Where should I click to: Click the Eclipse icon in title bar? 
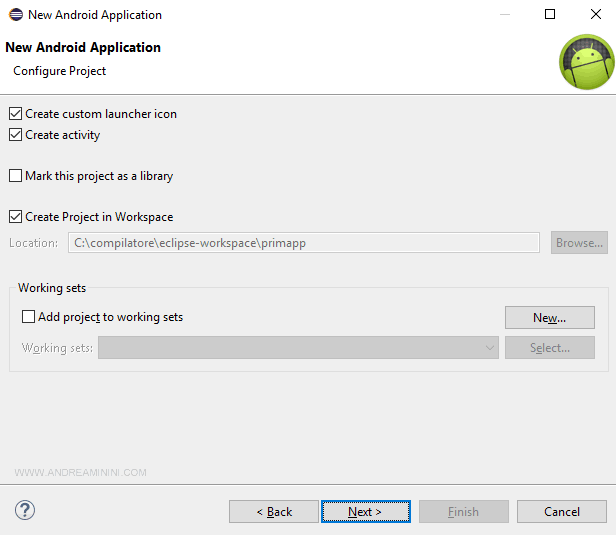14,15
